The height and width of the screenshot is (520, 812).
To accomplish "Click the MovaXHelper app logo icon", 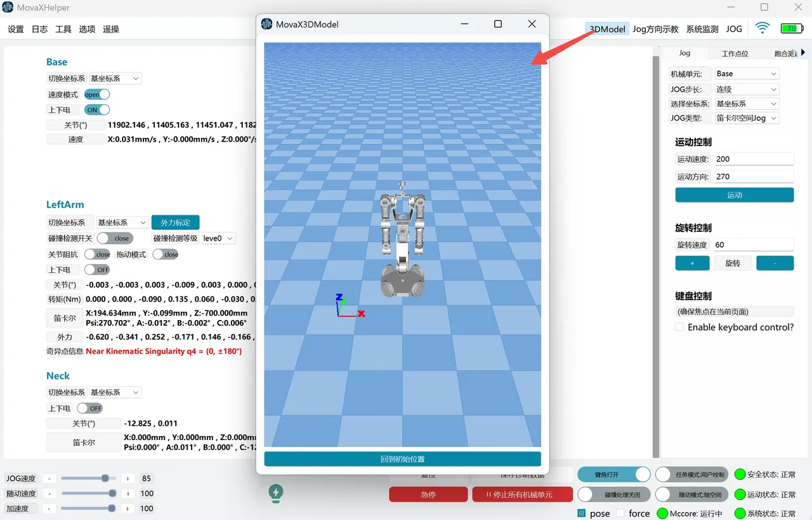I will tap(8, 8).
